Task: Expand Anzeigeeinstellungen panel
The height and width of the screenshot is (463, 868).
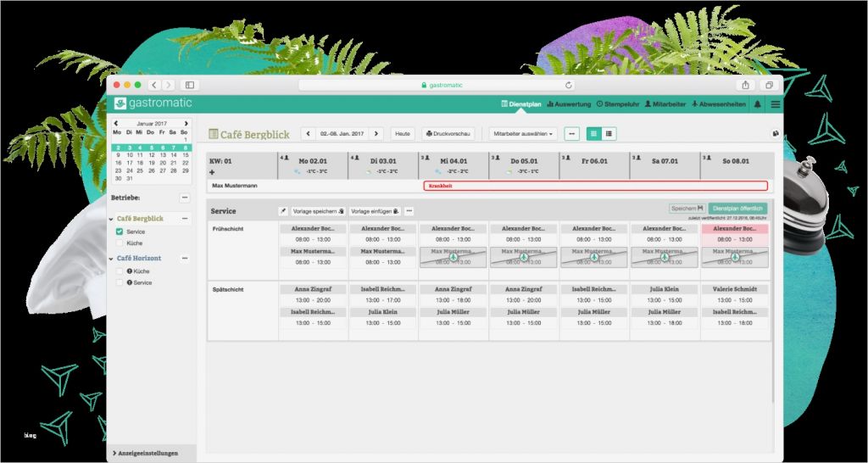Action: point(145,453)
